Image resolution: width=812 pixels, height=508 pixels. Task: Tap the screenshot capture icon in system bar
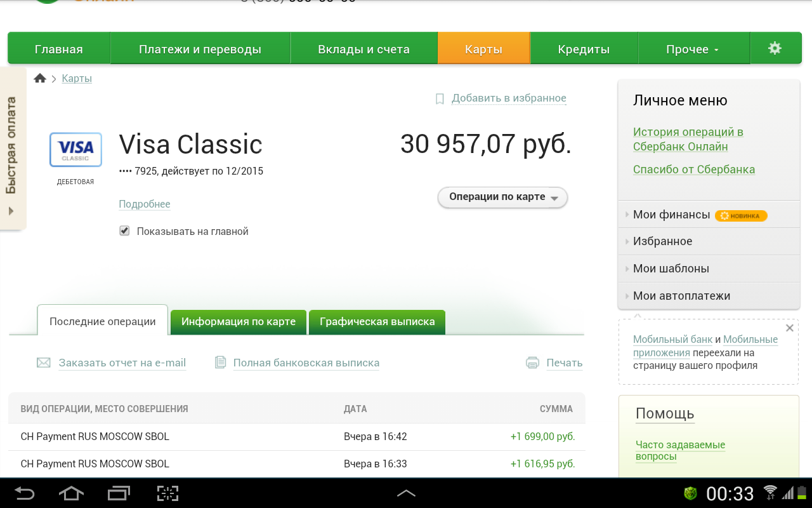point(167,493)
